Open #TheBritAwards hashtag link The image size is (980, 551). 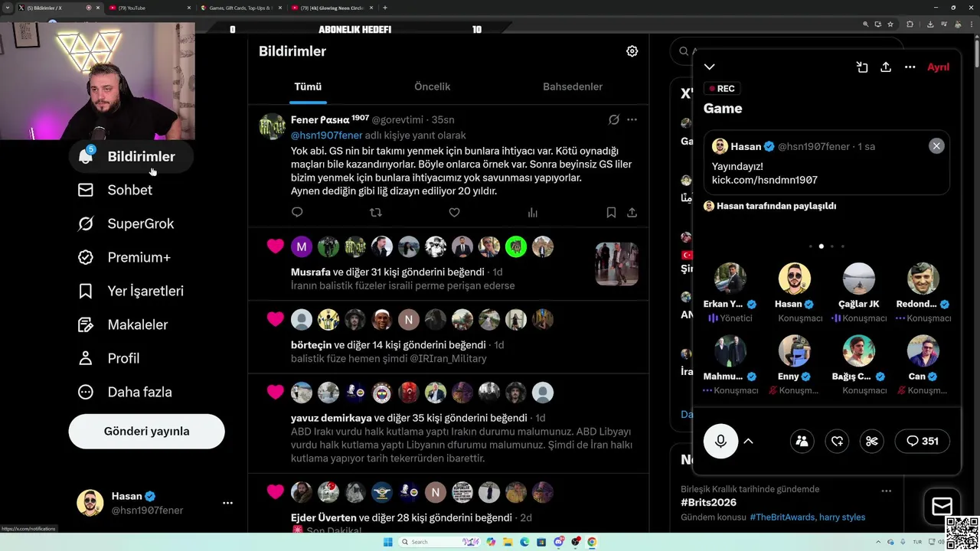point(782,517)
